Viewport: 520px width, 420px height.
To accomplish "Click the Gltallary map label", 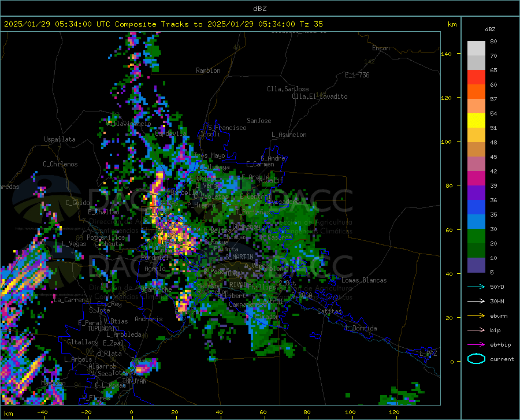I will (x=83, y=342).
